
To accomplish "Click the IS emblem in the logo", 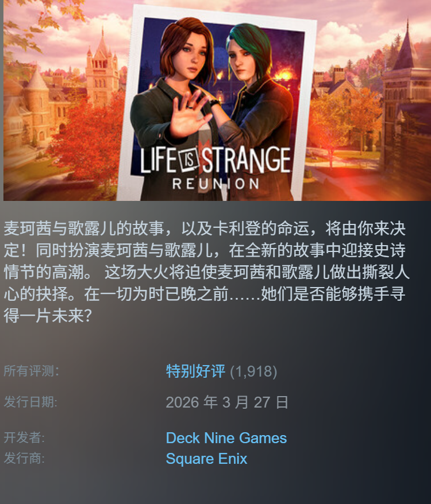I will (x=189, y=160).
